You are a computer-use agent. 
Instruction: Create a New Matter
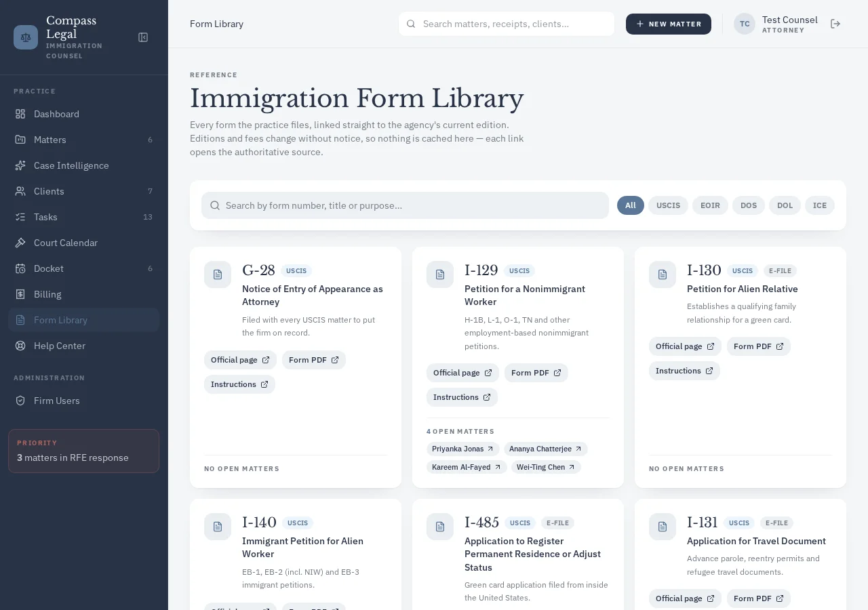tap(669, 24)
